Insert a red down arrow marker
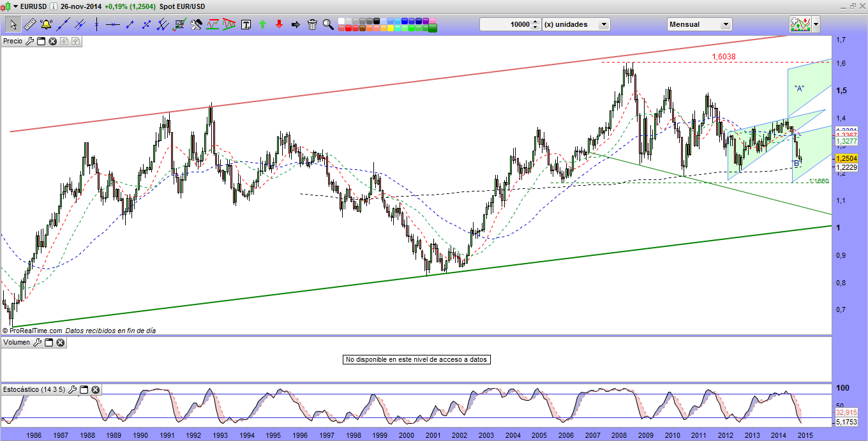 (279, 25)
